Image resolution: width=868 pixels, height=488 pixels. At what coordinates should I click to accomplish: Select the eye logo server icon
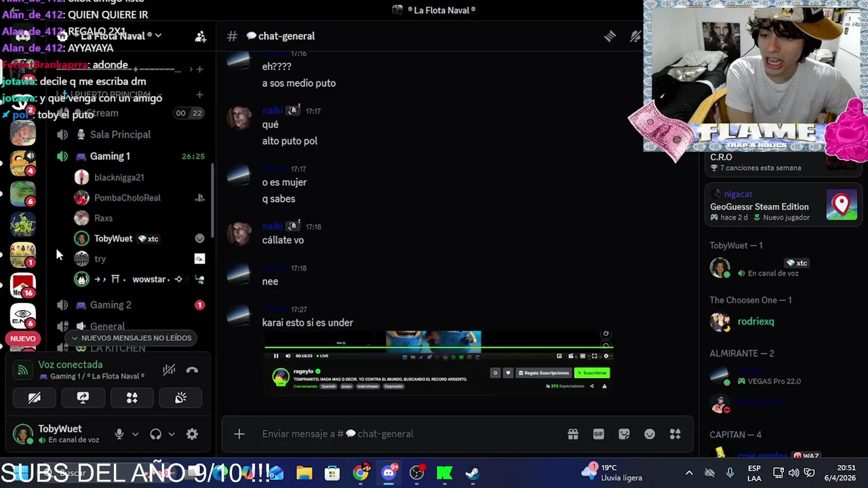point(23,315)
